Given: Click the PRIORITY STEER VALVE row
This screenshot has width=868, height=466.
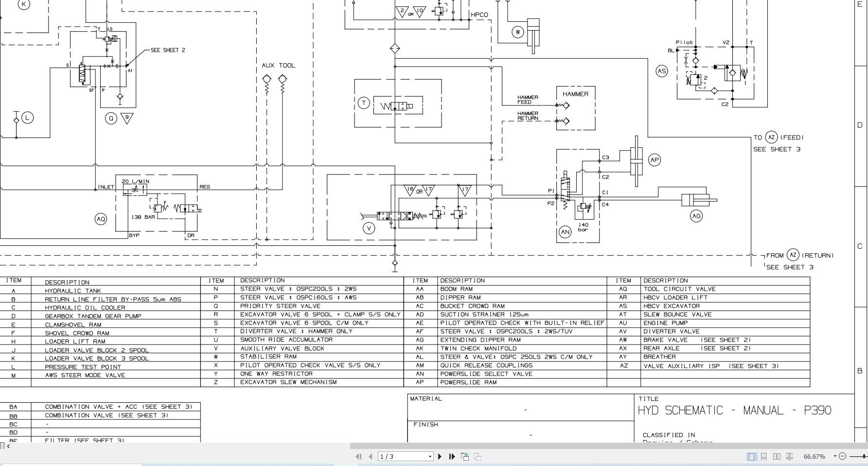Looking at the screenshot, I should pyautogui.click(x=302, y=306).
